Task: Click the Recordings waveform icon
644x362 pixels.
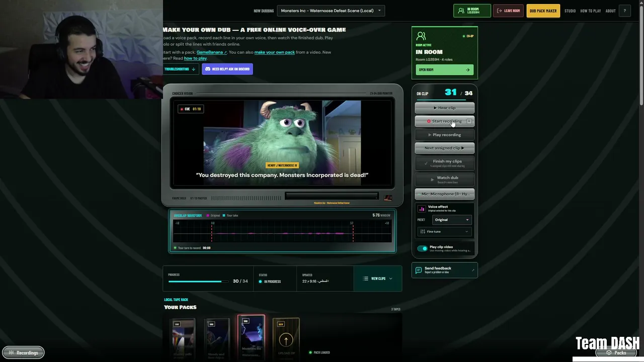Action: coord(11,353)
